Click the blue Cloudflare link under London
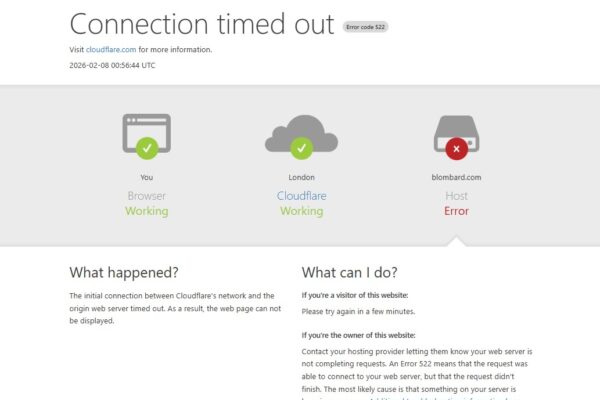The height and width of the screenshot is (400, 600). tap(301, 196)
